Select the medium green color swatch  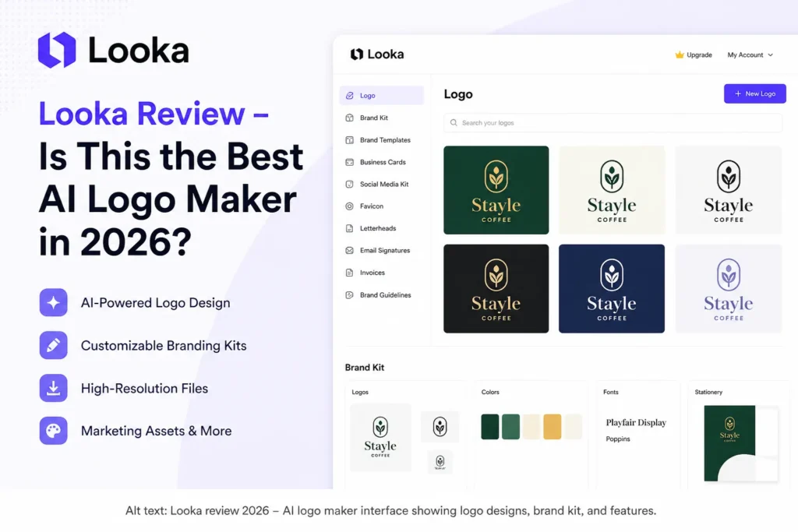[511, 427]
